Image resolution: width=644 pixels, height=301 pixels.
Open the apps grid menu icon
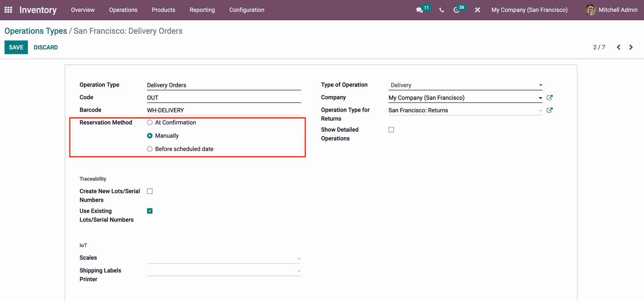coord(8,10)
